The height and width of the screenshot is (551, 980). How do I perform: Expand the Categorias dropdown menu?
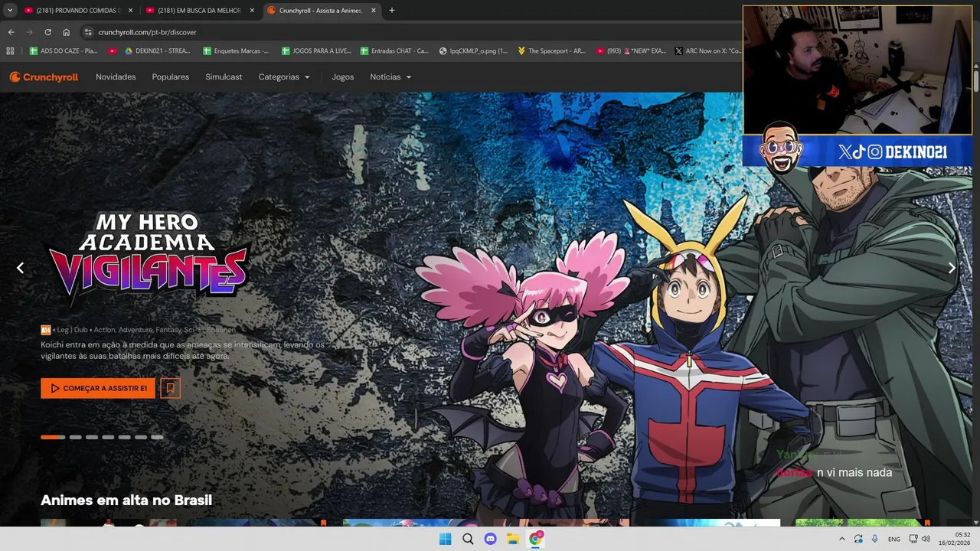pyautogui.click(x=284, y=77)
